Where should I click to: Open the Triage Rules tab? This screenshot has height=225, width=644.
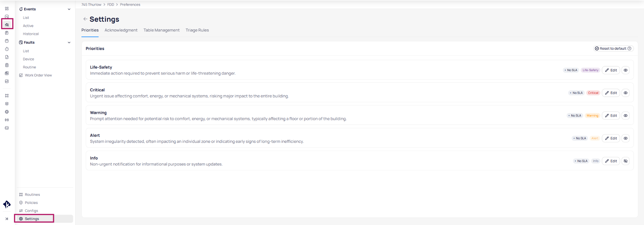(197, 30)
